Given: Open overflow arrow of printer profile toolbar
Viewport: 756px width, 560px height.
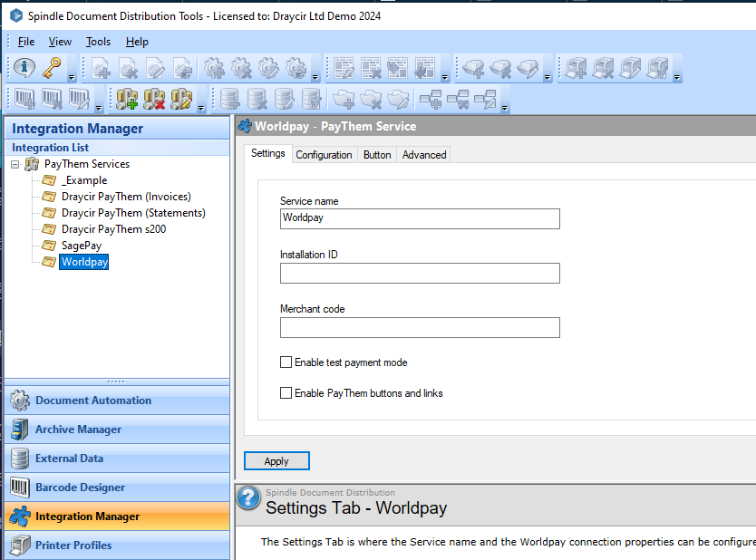Looking at the screenshot, I should [677, 77].
